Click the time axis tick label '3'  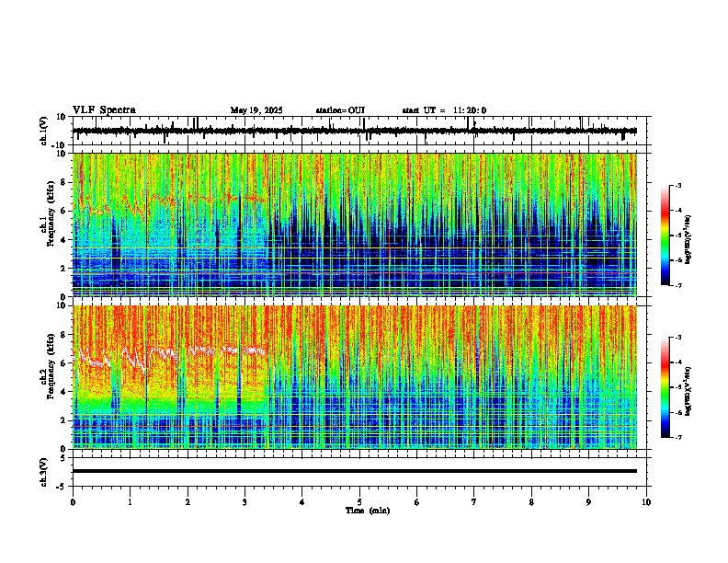pos(245,502)
